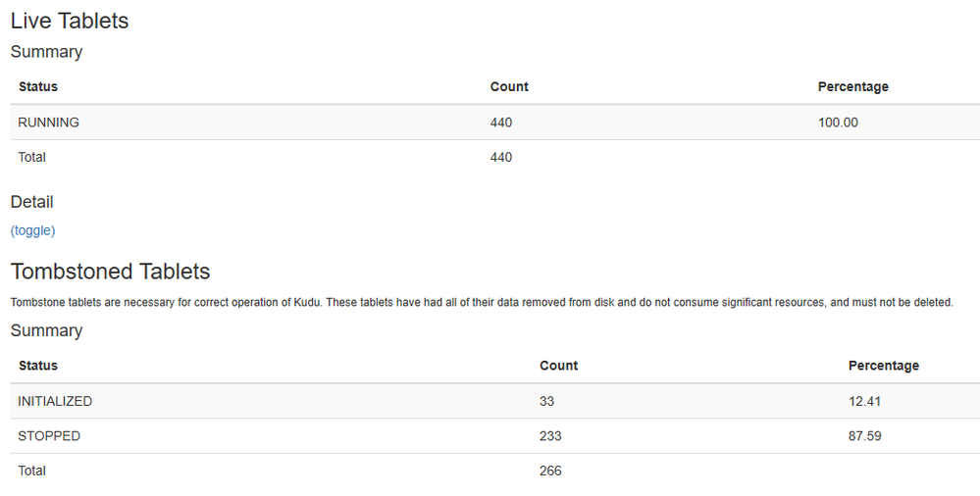
Task: Click the 87.59 percentage value
Action: pyautogui.click(x=864, y=436)
